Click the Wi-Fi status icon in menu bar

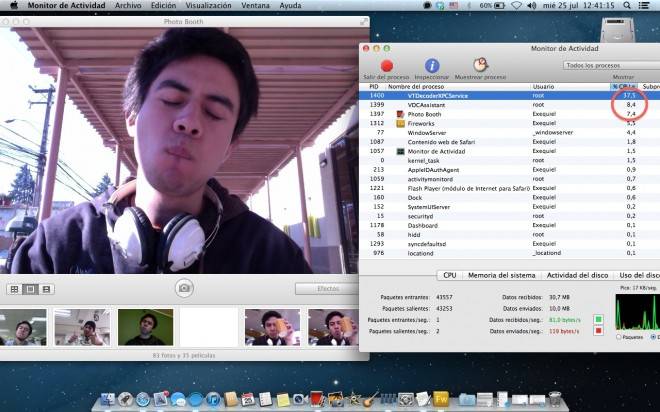[x=516, y=5]
